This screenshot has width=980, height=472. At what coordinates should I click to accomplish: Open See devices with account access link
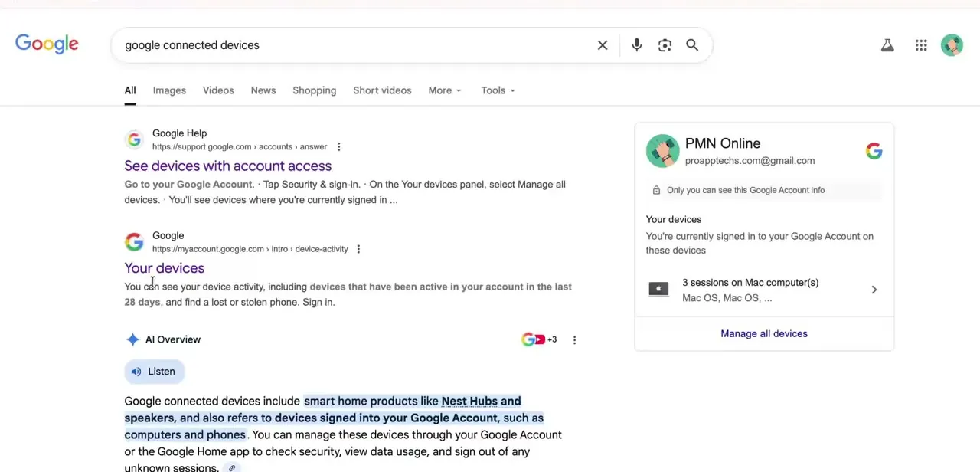coord(228,166)
